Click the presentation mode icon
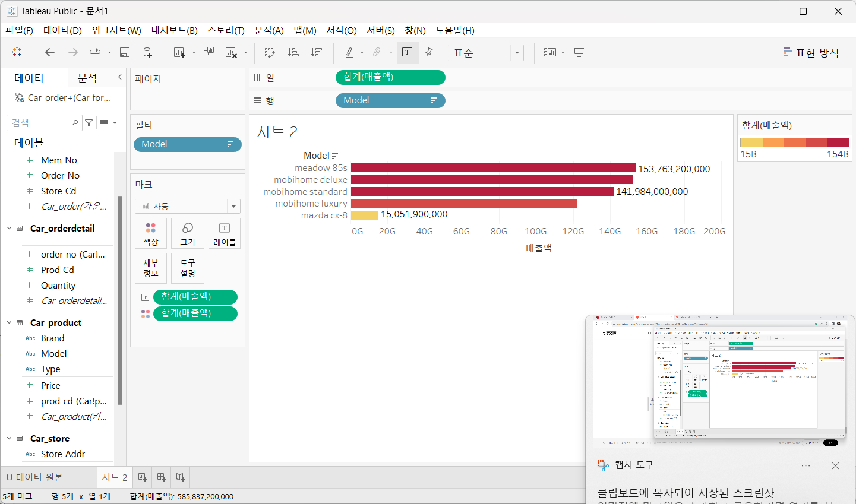This screenshot has width=856, height=504. coord(579,52)
